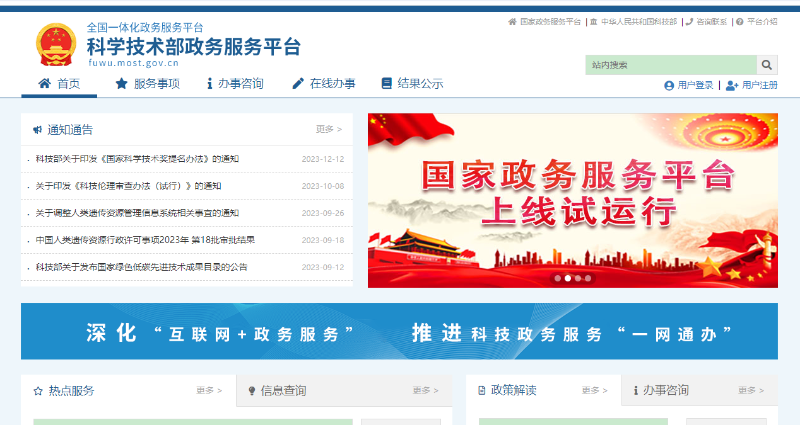The image size is (800, 425).
Task: Open notice about 科技伦理审查办法（试行）
Action: [x=128, y=186]
